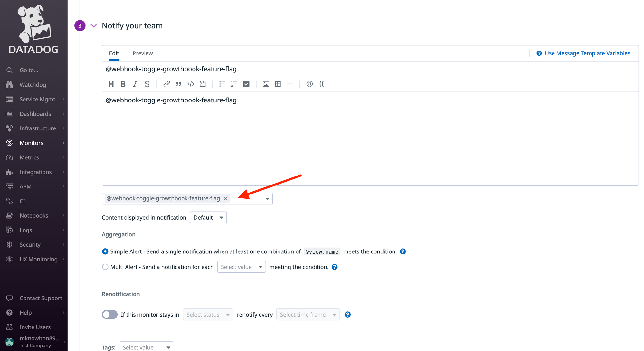Screen dimensions: 644x351
Task: Expand the notification recipients dropdown
Action: [x=267, y=199]
